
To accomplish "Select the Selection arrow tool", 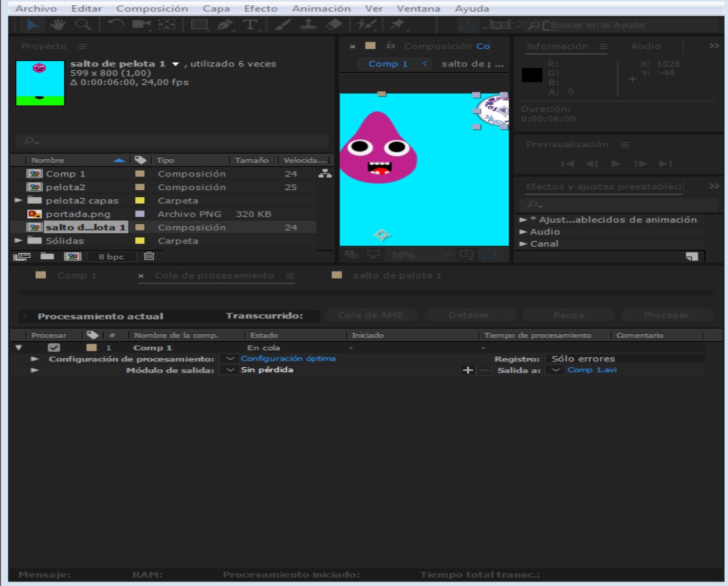I will [33, 25].
